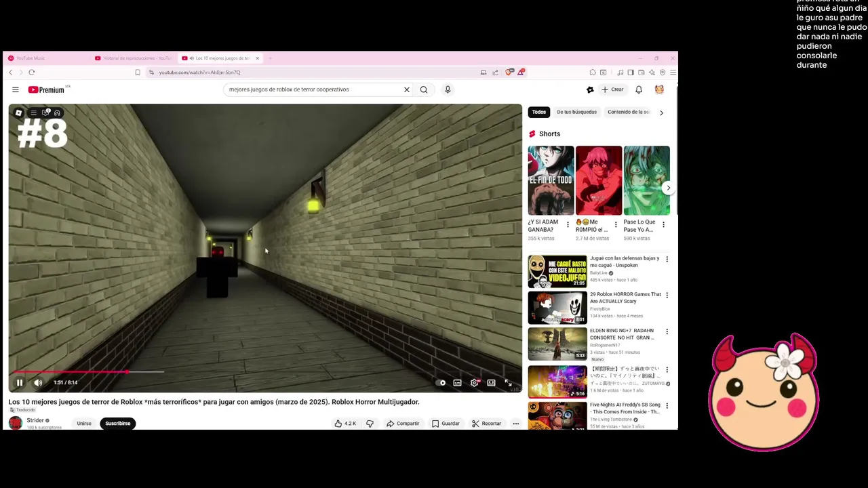Click the sparkle icon beside Crear
Image resolution: width=868 pixels, height=488 pixels.
coord(590,89)
